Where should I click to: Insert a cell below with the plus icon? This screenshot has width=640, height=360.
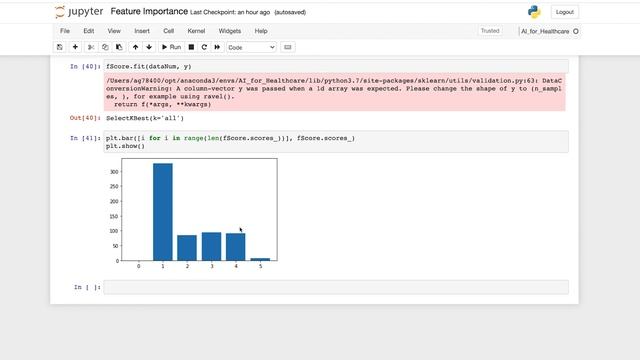(75, 47)
